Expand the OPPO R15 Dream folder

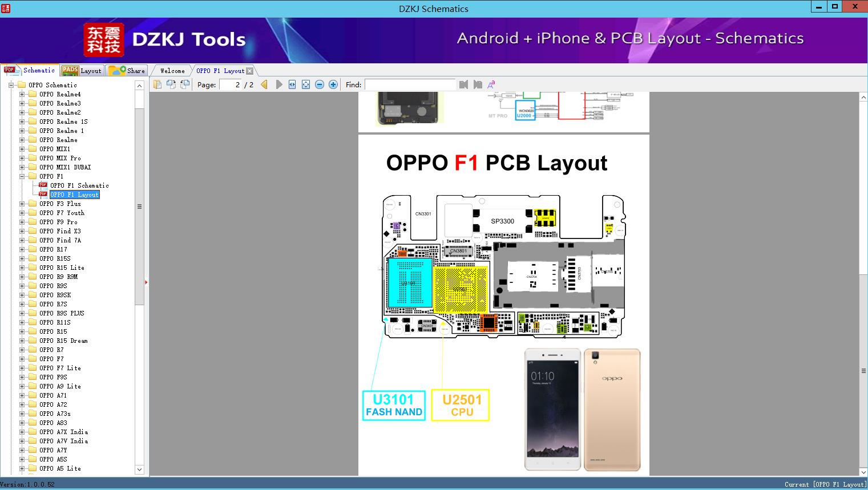point(22,341)
